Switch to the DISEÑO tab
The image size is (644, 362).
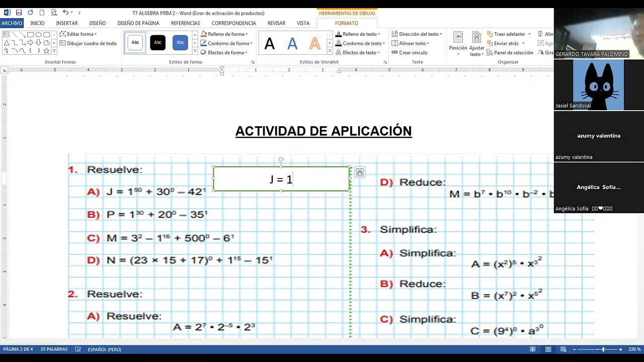click(x=98, y=23)
